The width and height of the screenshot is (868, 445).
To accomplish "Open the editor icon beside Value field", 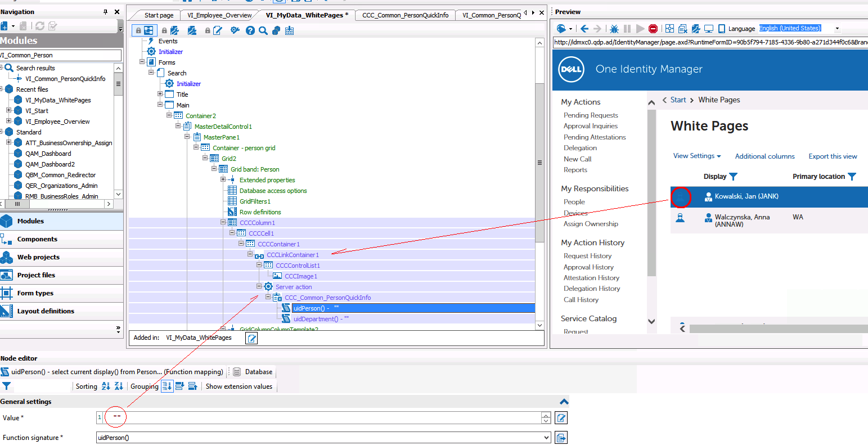I will click(x=561, y=417).
